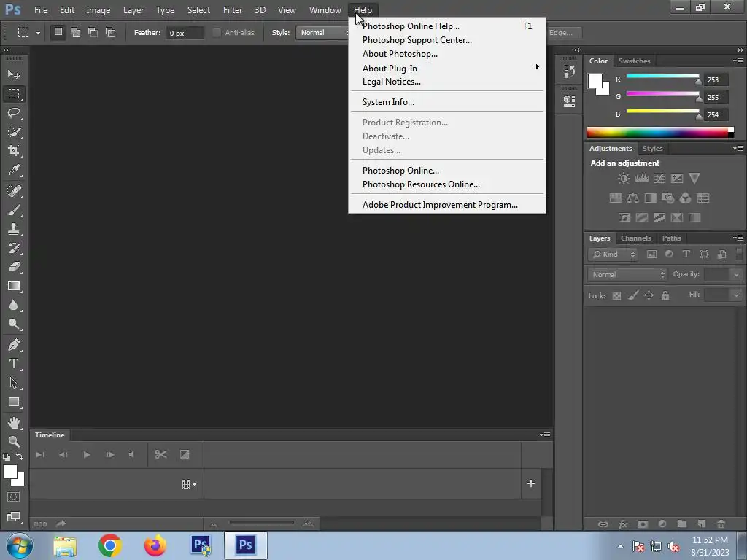747x560 pixels.
Task: Select the Clone Stamp tool
Action: [x=14, y=229]
